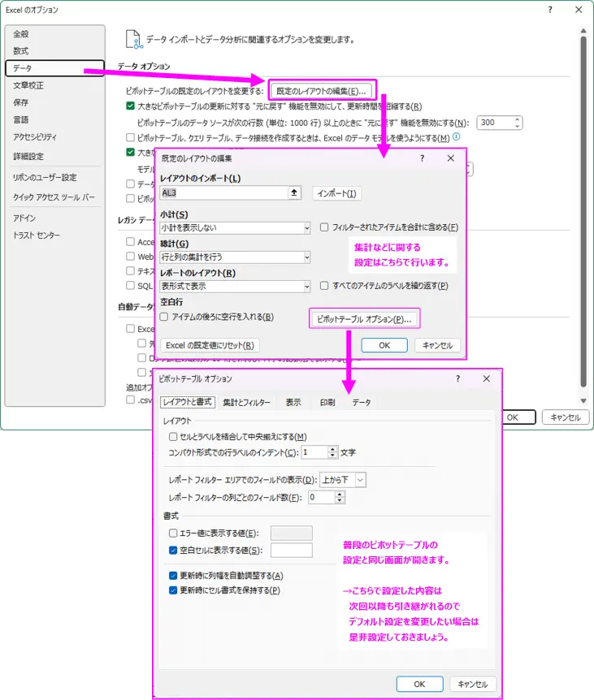Click the range selector icon beside AL3 field

pos(294,192)
